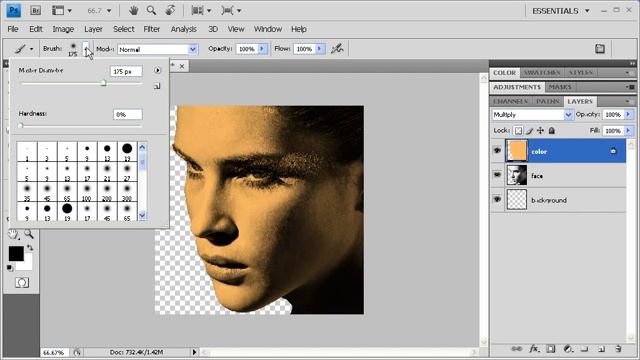Switch to the Masks tab
640x360 pixels.
coord(560,87)
